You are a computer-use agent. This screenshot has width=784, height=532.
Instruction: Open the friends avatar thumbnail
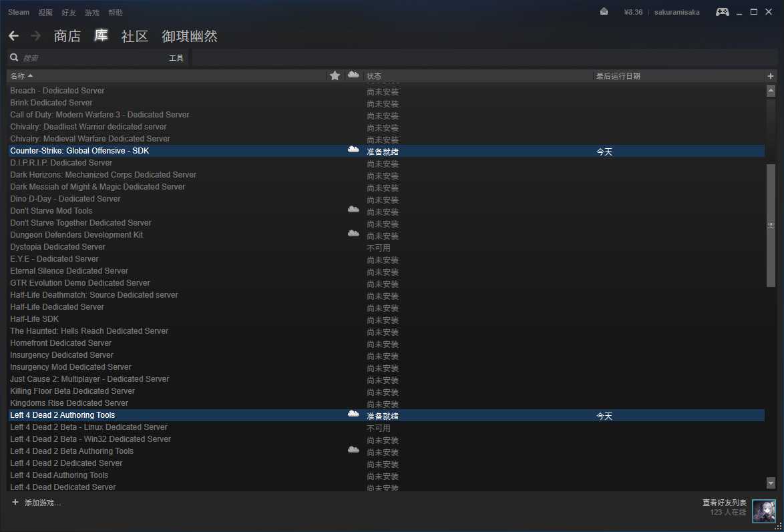(x=764, y=511)
